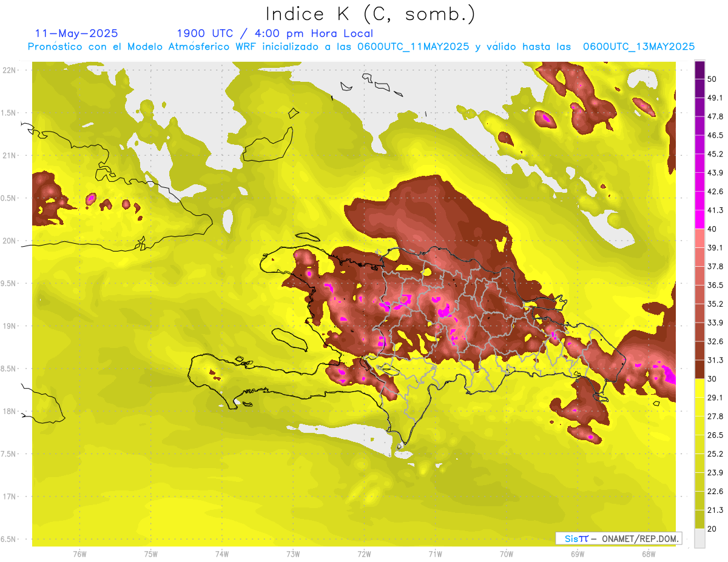Screen dimensions: 728x562
Task: Click the title "Indice K (C, somb.)"
Action: (x=371, y=15)
